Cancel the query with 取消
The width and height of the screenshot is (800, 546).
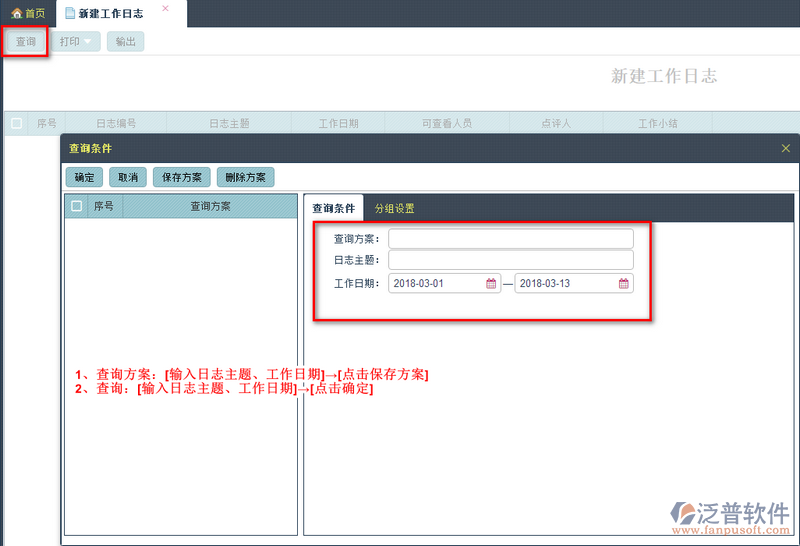pyautogui.click(x=128, y=177)
